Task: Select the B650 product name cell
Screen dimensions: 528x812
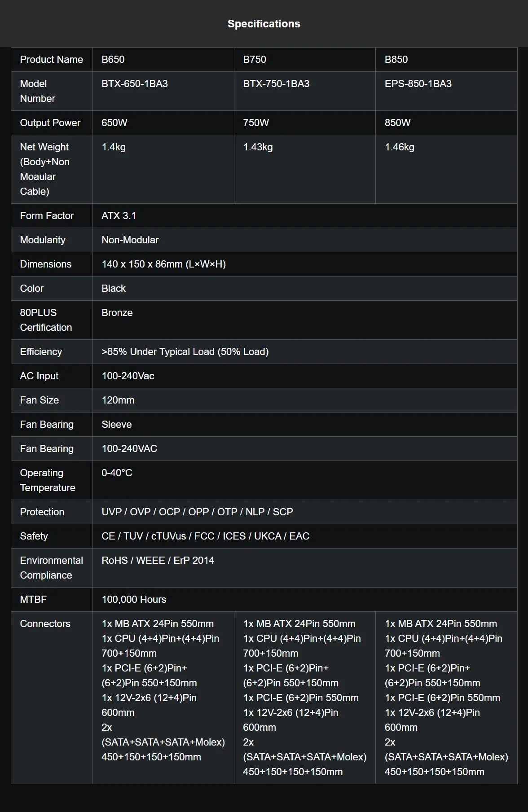Action: (113, 59)
